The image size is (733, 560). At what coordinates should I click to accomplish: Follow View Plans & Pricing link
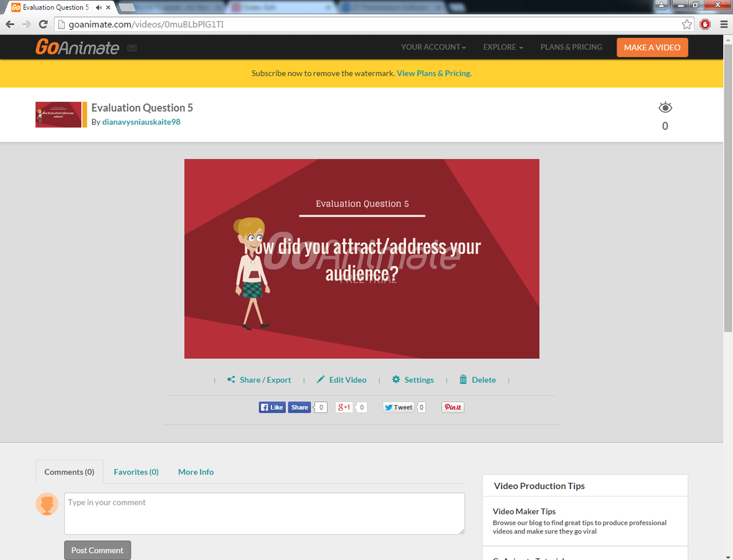(434, 73)
